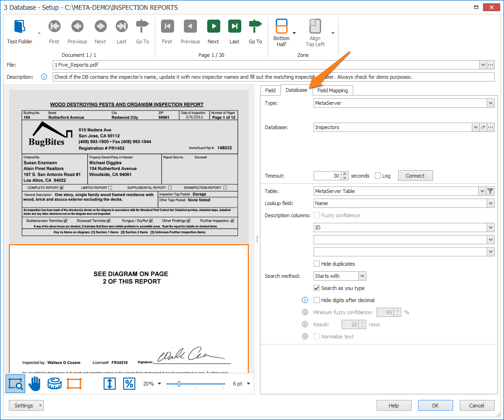Screen dimensions: 504x420
Task: Select the zoom region tool
Action: point(15,384)
